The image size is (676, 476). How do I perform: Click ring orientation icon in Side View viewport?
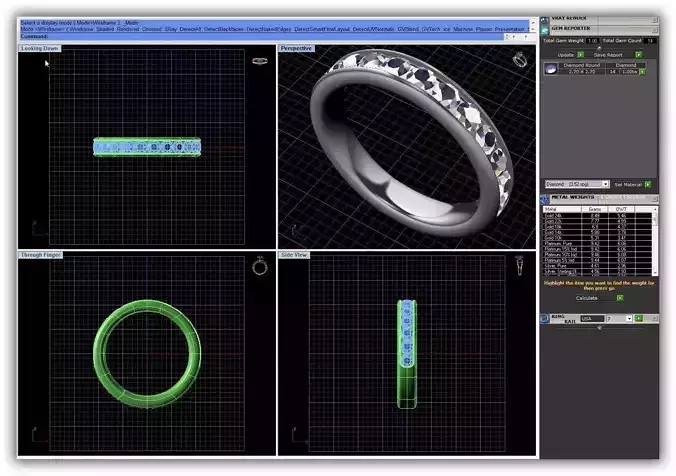[x=520, y=265]
